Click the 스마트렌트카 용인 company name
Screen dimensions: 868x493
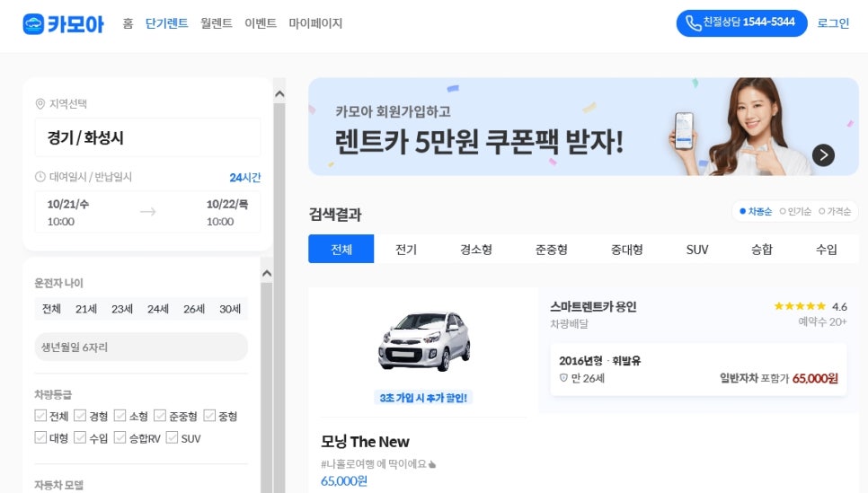click(x=593, y=306)
